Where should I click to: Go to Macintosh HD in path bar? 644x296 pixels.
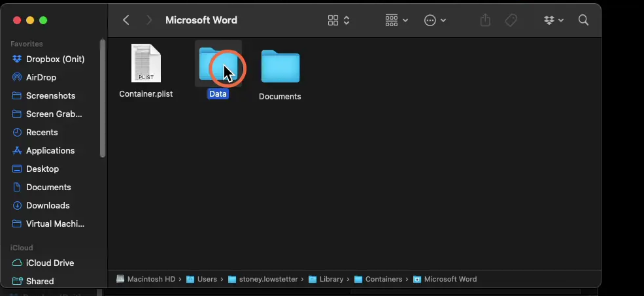tap(146, 279)
